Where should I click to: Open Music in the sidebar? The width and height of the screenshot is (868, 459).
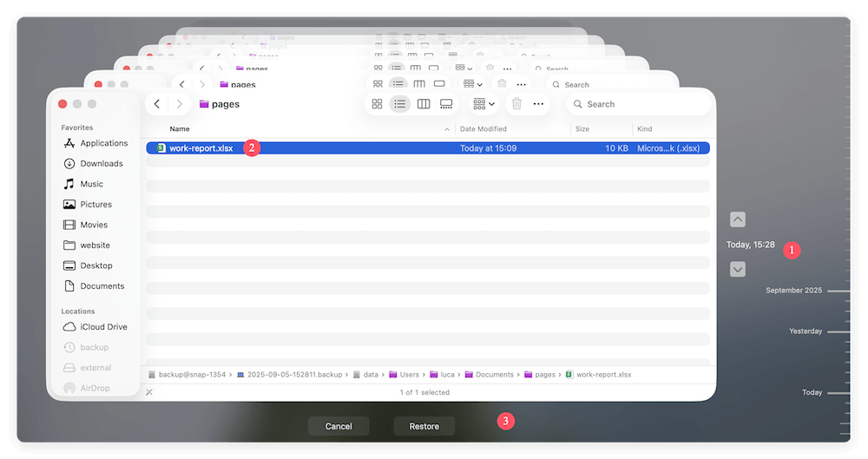[84, 184]
